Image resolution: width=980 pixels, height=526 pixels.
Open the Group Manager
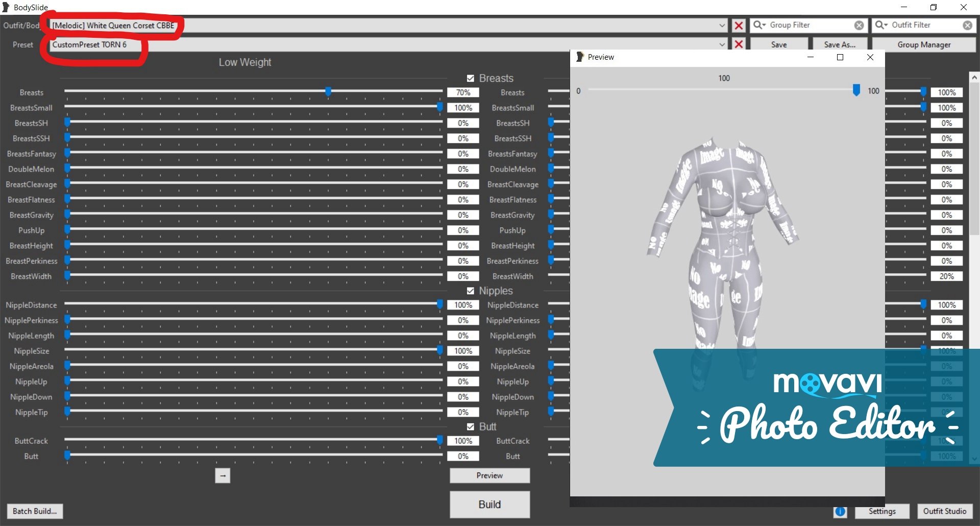(x=924, y=44)
